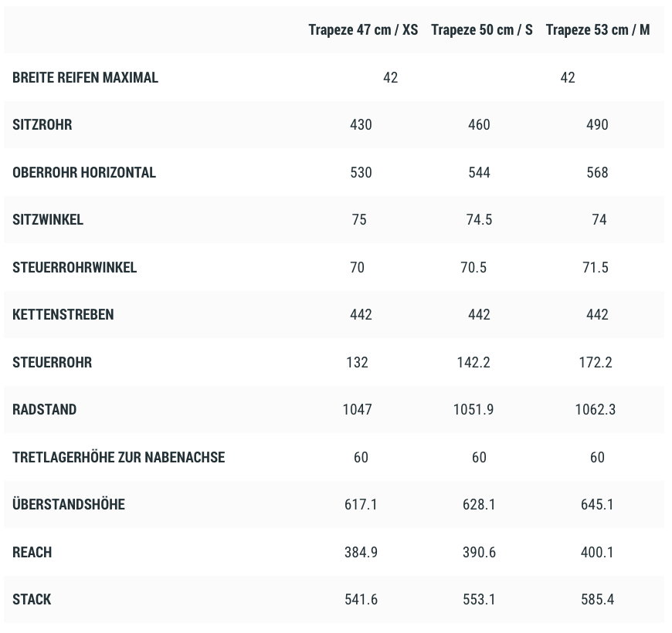The width and height of the screenshot is (672, 633).
Task: Click the BREITE REIFEN MAXIMAL row label
Action: point(85,78)
